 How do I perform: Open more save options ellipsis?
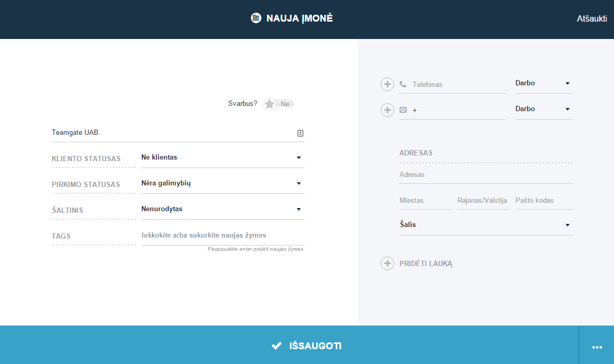coord(597,347)
